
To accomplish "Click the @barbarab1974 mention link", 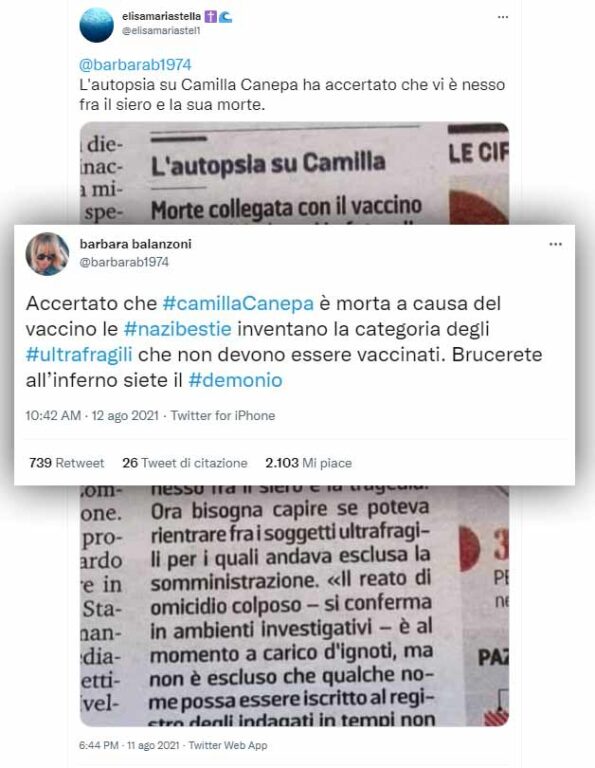I will (135, 65).
